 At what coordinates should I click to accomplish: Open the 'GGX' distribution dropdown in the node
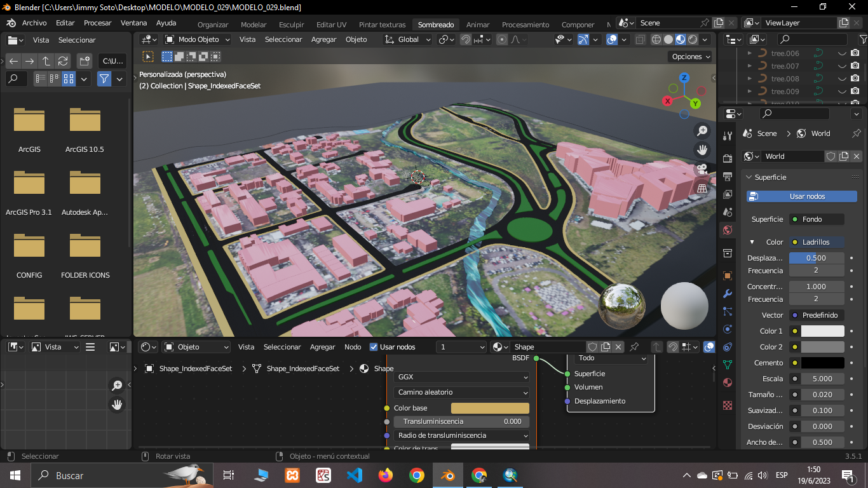[461, 377]
